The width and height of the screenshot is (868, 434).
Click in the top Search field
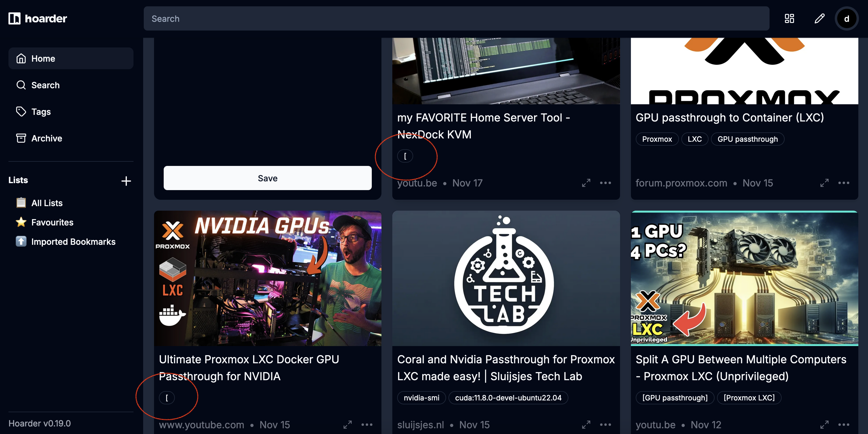(x=456, y=18)
